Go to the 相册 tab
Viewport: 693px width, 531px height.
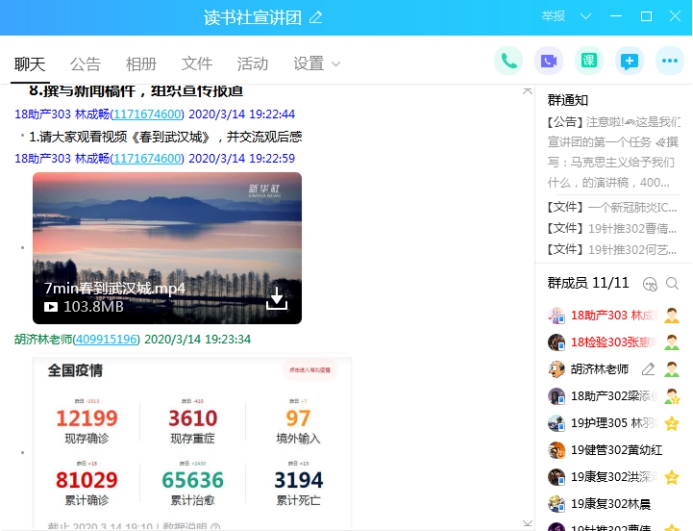click(141, 64)
